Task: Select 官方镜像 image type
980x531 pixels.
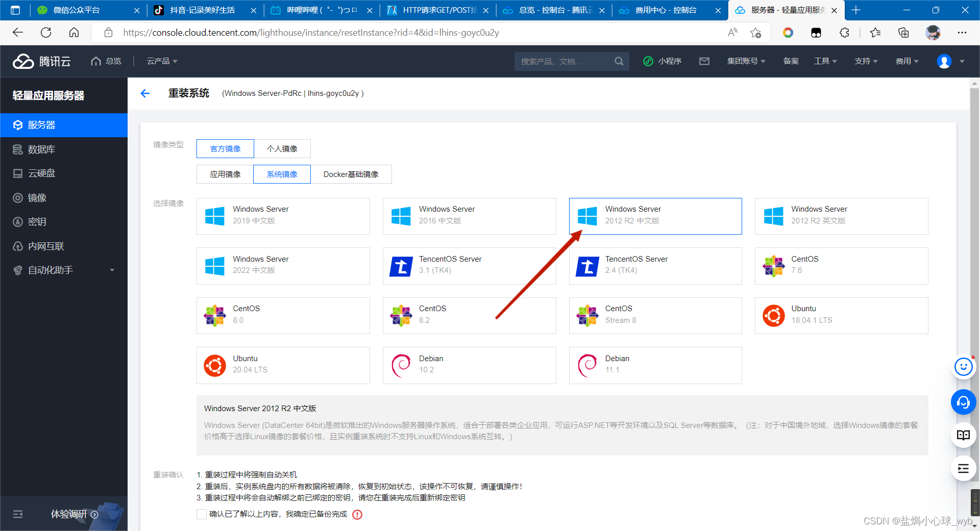Action: [225, 148]
